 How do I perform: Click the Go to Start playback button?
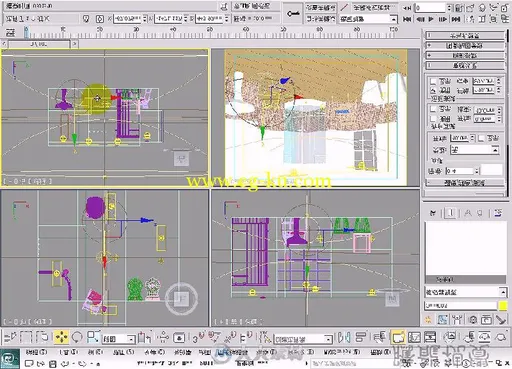tap(407, 19)
